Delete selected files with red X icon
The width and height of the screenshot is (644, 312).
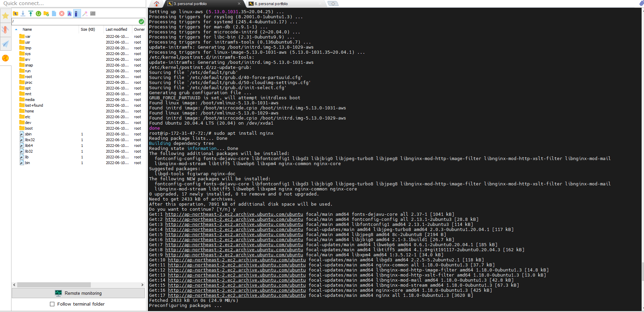click(62, 14)
